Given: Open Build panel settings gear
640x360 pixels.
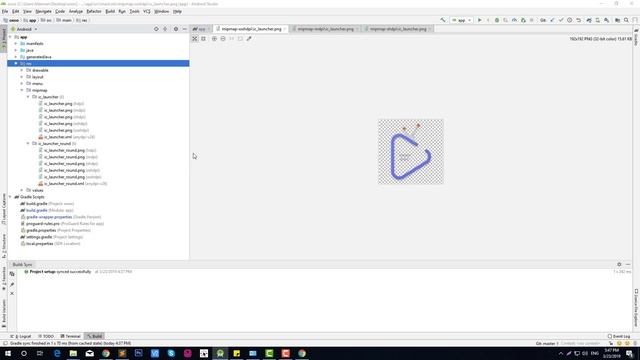Looking at the screenshot, I should [x=619, y=264].
